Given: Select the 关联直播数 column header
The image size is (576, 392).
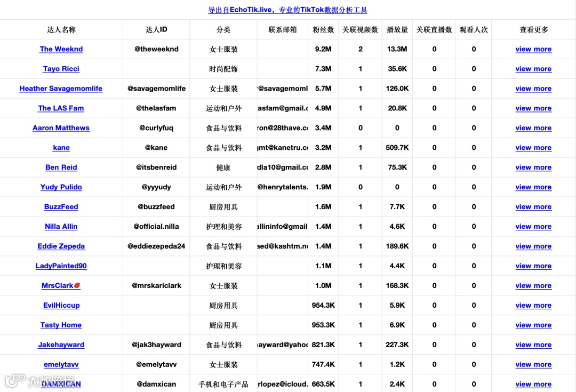Looking at the screenshot, I should pyautogui.click(x=434, y=29).
